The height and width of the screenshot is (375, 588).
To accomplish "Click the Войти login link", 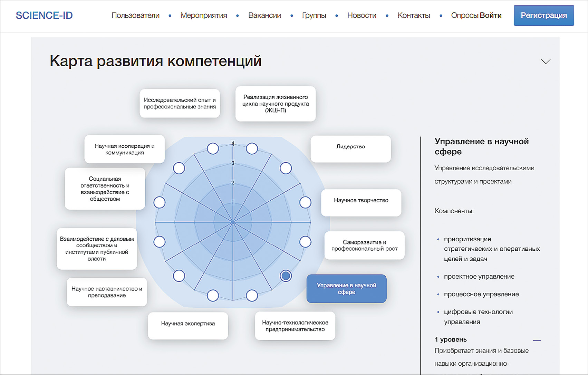I will [x=491, y=16].
